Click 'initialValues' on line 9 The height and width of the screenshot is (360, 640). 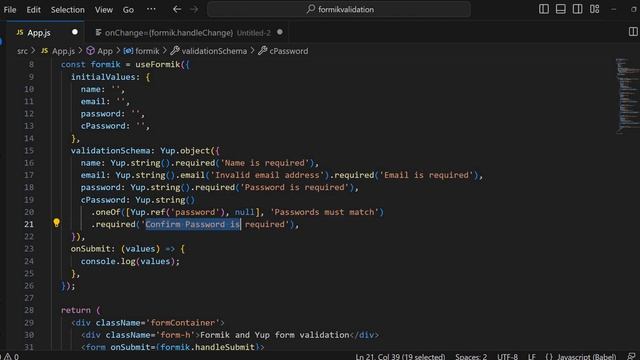pyautogui.click(x=103, y=77)
